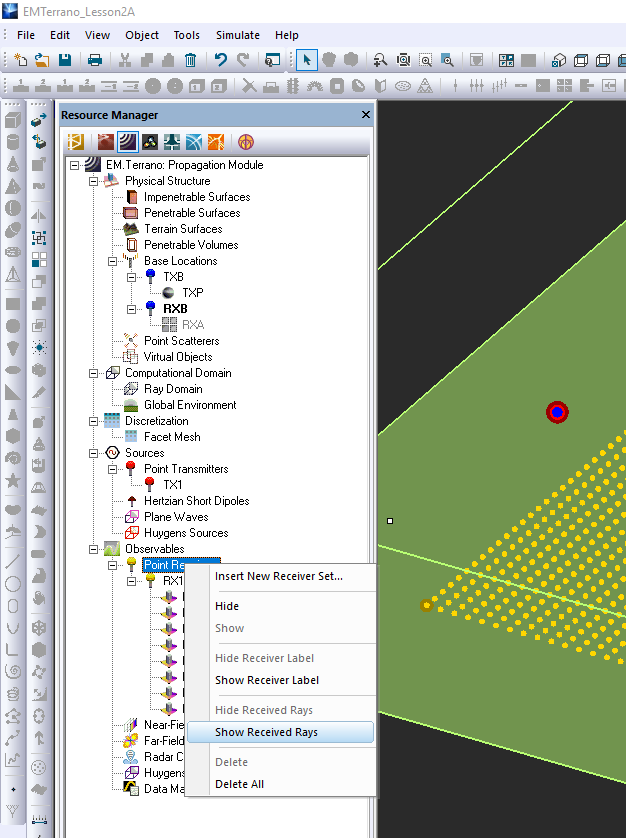
Task: Collapse the Computational Domain node
Action: pos(94,373)
